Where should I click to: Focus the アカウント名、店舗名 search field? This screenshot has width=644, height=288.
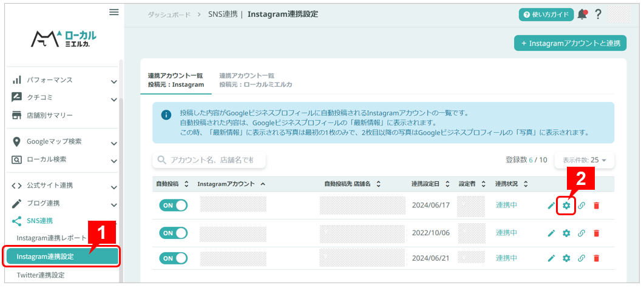209,160
